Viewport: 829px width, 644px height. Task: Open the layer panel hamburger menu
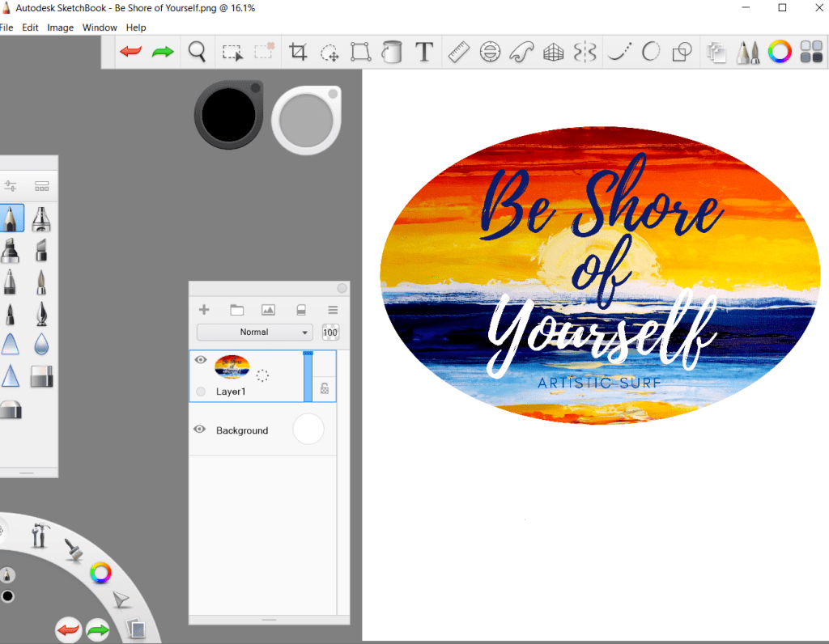(x=333, y=310)
